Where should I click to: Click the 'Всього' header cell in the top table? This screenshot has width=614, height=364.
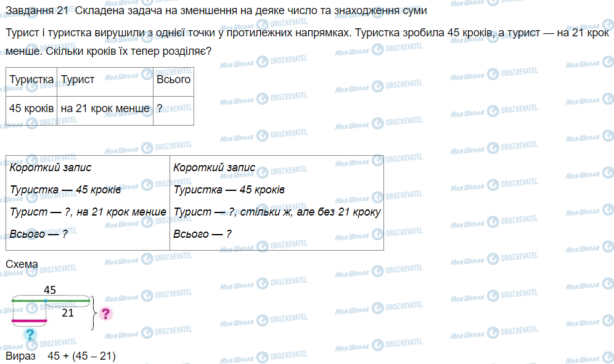tap(173, 79)
